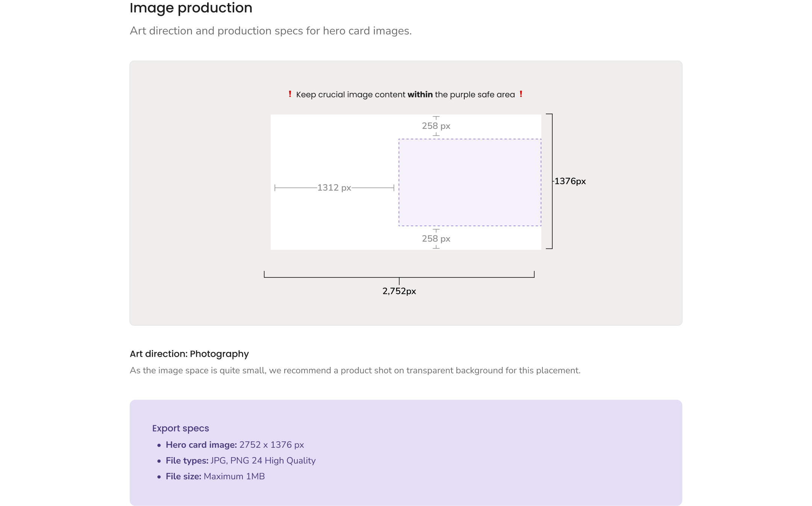Image resolution: width=812 pixels, height=506 pixels.
Task: Click the "File size:" bullet label
Action: 183,476
